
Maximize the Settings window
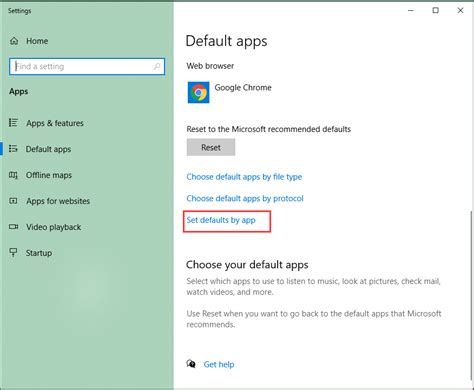[x=435, y=11]
